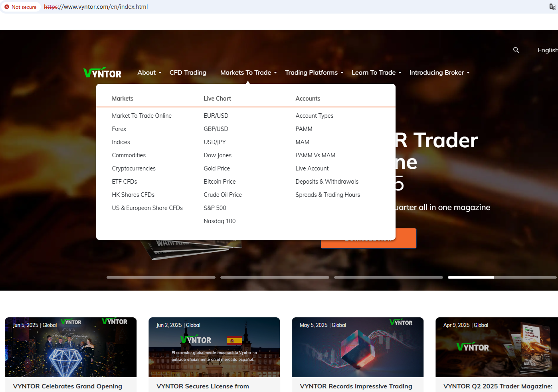This screenshot has height=392, width=558.
Task: Open a Live Account
Action: (312, 168)
